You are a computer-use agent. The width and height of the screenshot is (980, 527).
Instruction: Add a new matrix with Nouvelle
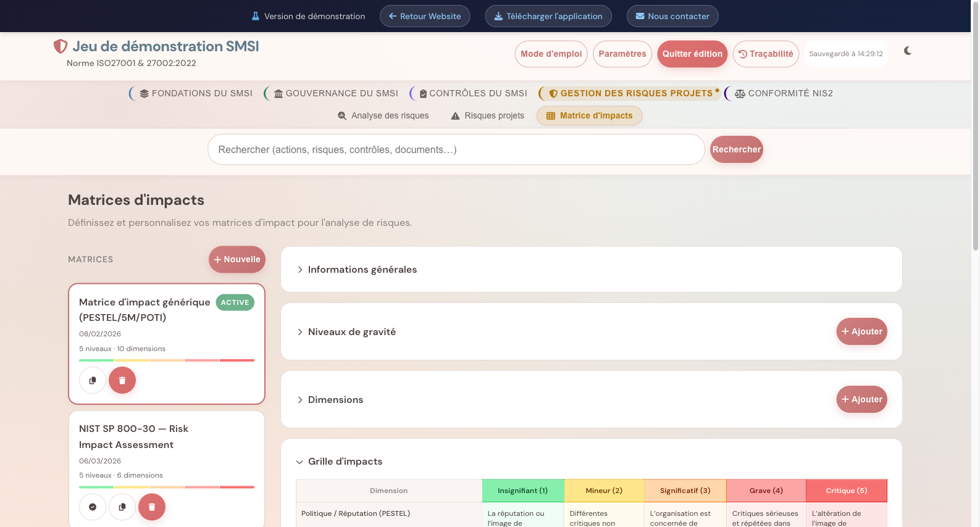click(x=237, y=260)
